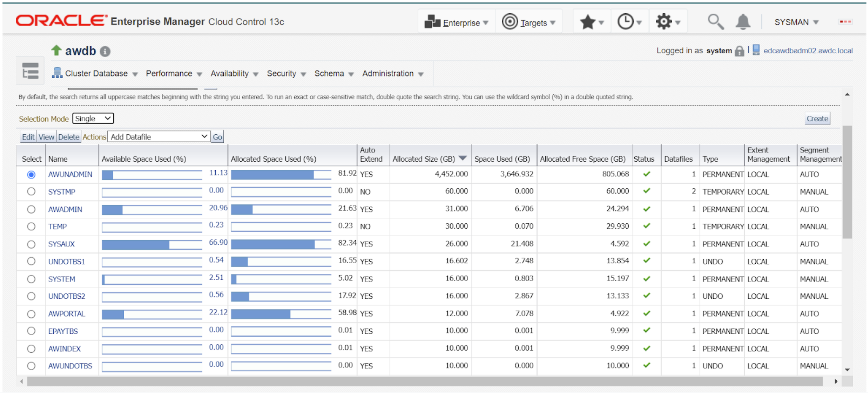Viewport: 868px width, 393px height.
Task: Click the scroll-right arrow at the bottom
Action: [836, 381]
